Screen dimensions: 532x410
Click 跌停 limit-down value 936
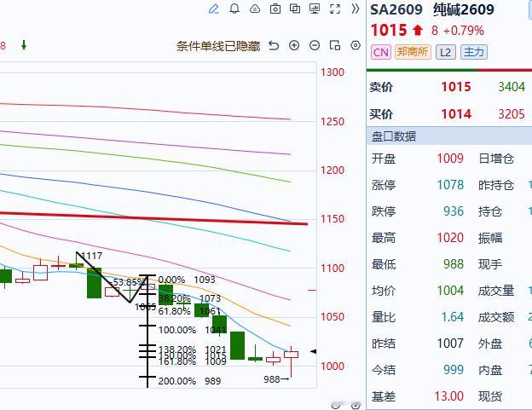454,211
